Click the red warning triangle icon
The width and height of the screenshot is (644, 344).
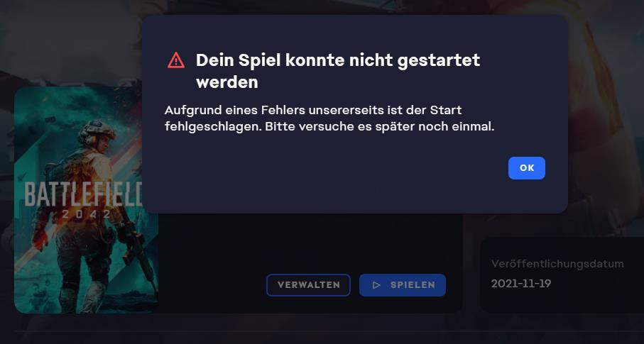tap(176, 60)
